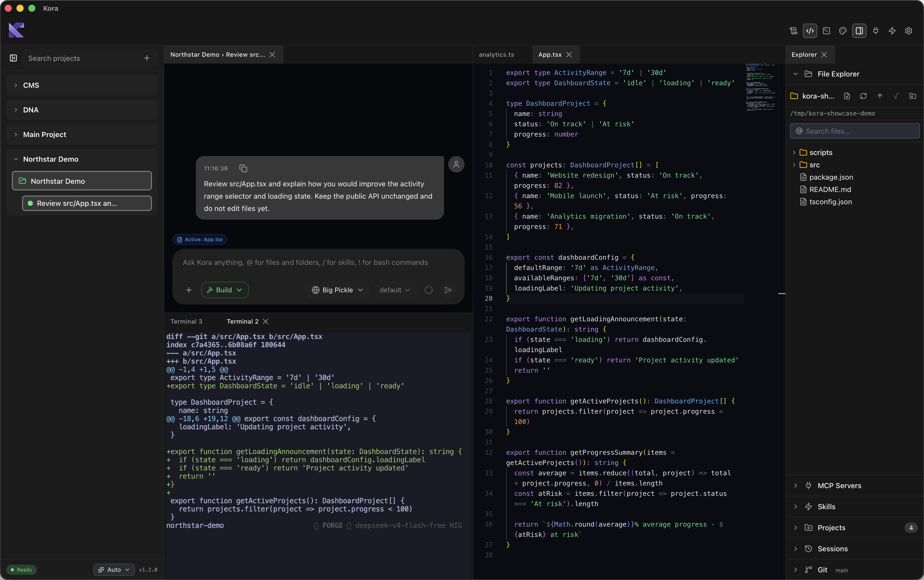
Task: Expand the Git main section
Action: click(x=855, y=570)
